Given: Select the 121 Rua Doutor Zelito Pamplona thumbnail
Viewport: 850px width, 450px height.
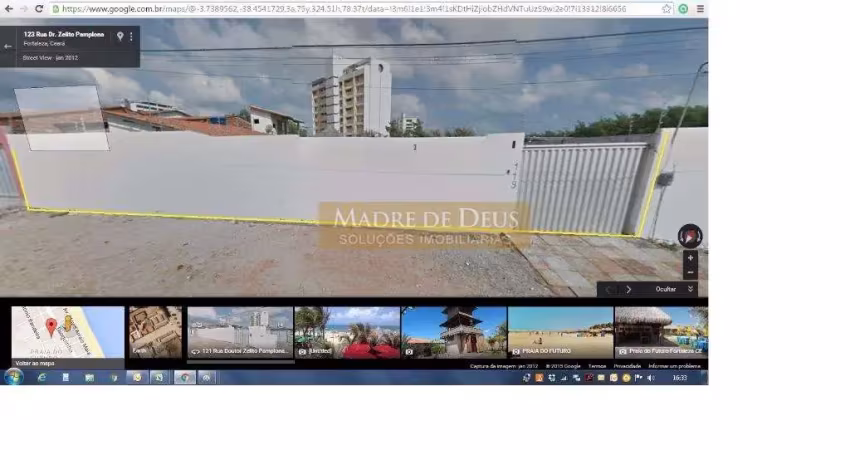Looking at the screenshot, I should pyautogui.click(x=240, y=332).
